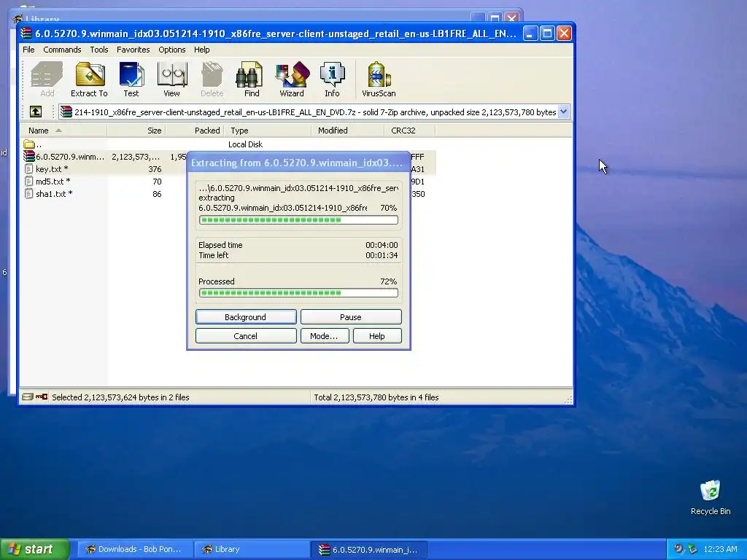
Task: Select the 6.0.5270.9.winm... archive row
Action: 70,157
